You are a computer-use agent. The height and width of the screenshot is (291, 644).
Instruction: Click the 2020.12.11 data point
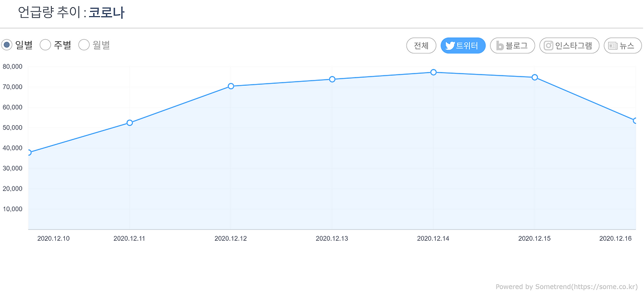point(130,123)
